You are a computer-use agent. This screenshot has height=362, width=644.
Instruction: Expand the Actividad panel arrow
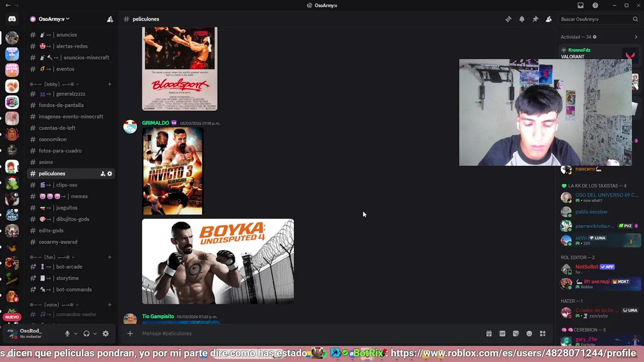pos(636,37)
